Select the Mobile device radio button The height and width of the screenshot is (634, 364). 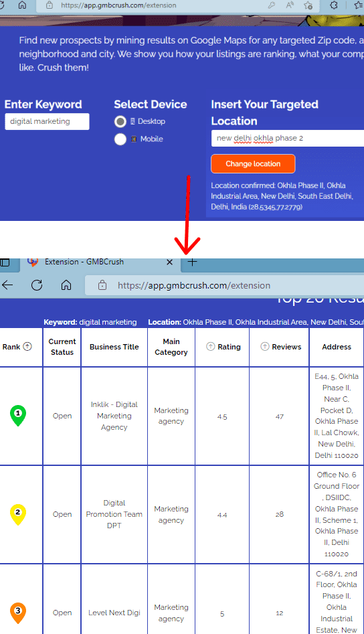click(120, 139)
